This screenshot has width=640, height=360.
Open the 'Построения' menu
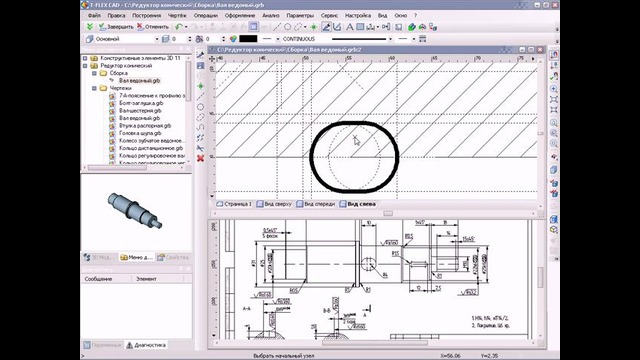click(x=146, y=16)
